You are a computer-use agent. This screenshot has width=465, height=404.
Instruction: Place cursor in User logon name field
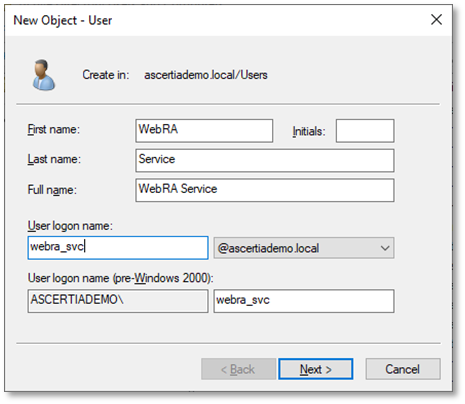[x=118, y=248]
